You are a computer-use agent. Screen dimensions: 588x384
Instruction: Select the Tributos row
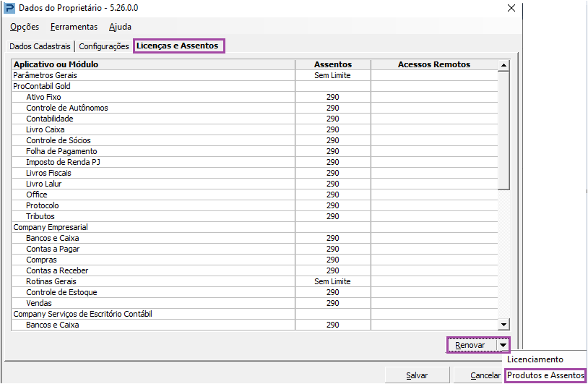click(x=254, y=216)
